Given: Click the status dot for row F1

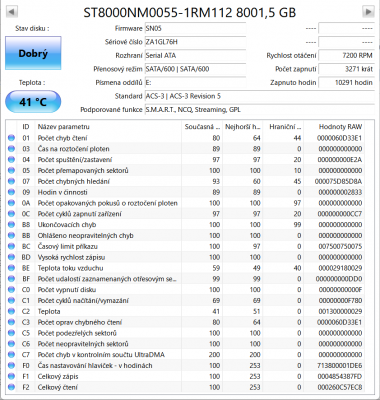Looking at the screenshot, I should coord(11,376).
